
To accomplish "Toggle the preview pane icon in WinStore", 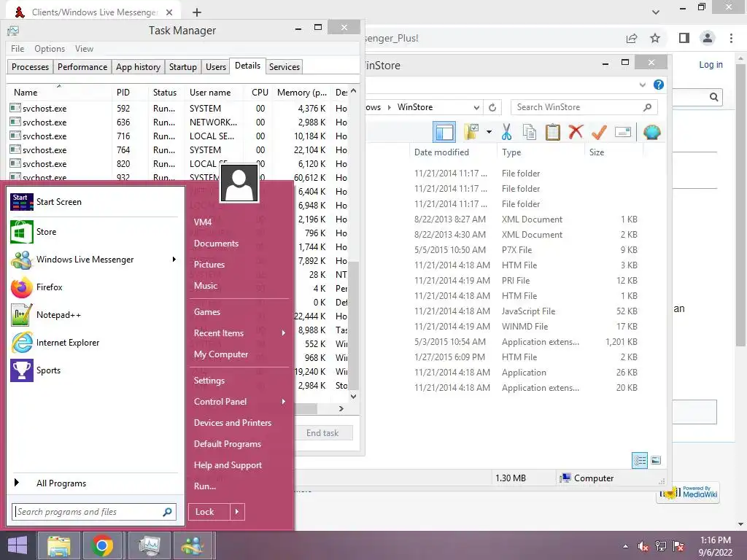I will [444, 132].
